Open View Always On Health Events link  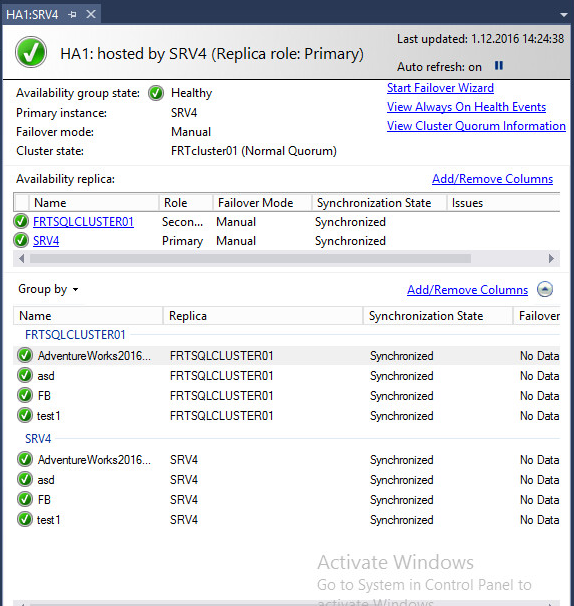pyautogui.click(x=466, y=107)
